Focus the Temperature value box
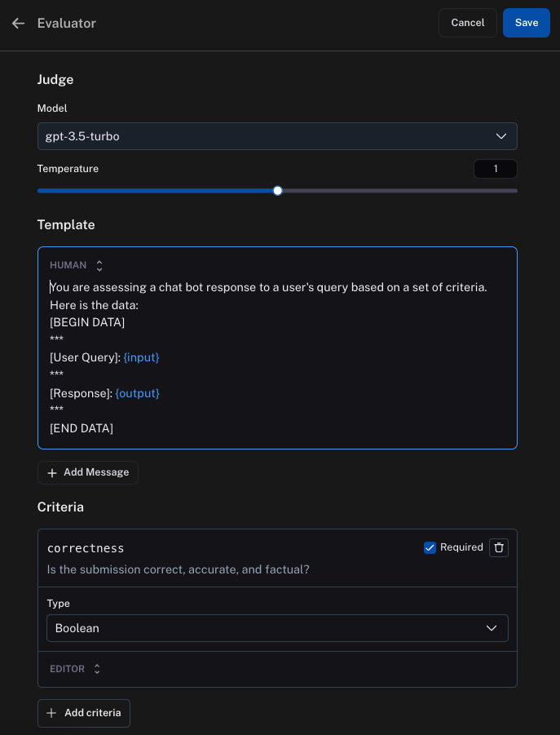The height and width of the screenshot is (735, 560). click(x=495, y=169)
